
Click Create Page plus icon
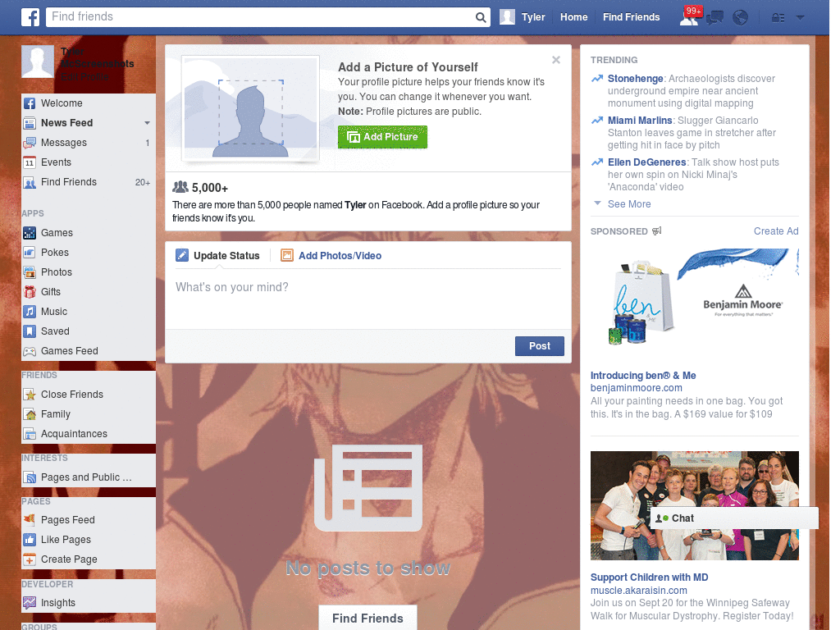(30, 559)
